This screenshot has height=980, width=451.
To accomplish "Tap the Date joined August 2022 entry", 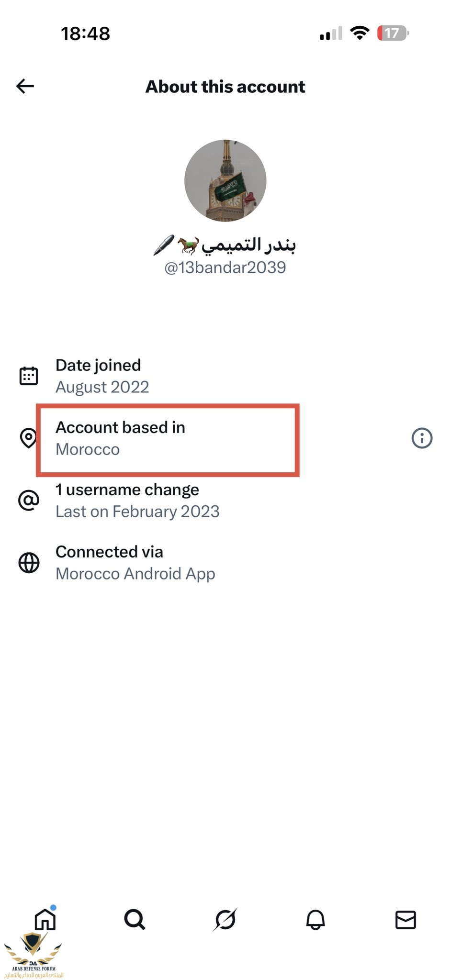I will tap(102, 376).
